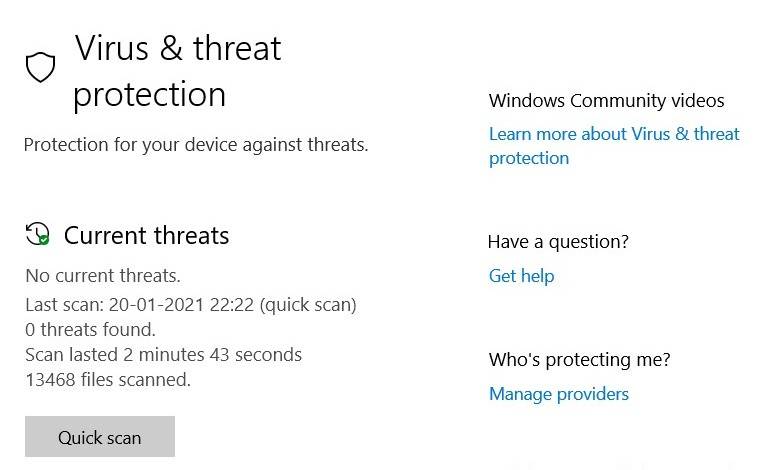The height and width of the screenshot is (470, 768).
Task: Open the Get help link
Action: (521, 276)
